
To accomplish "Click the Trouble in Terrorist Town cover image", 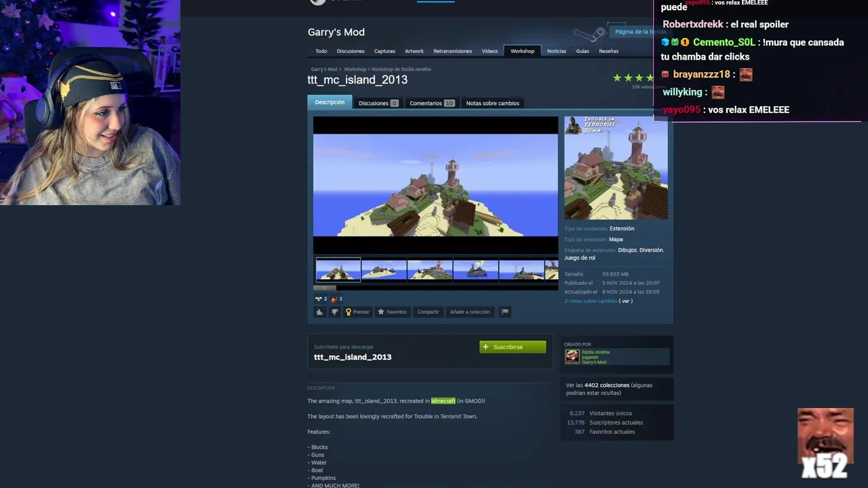I will [x=616, y=168].
